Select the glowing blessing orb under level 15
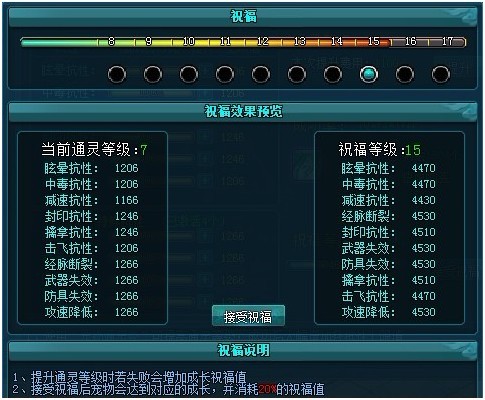Viewport: 485px width, 400px height. coord(369,74)
